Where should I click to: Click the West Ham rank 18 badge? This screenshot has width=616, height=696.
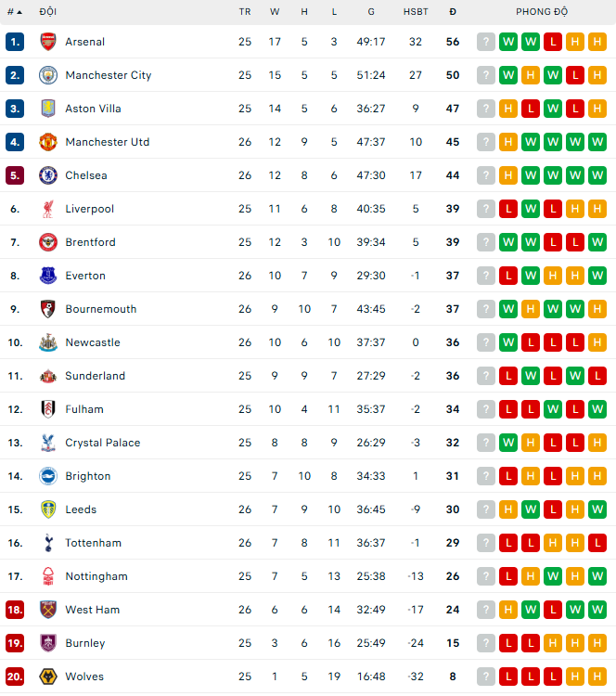[x=15, y=610]
